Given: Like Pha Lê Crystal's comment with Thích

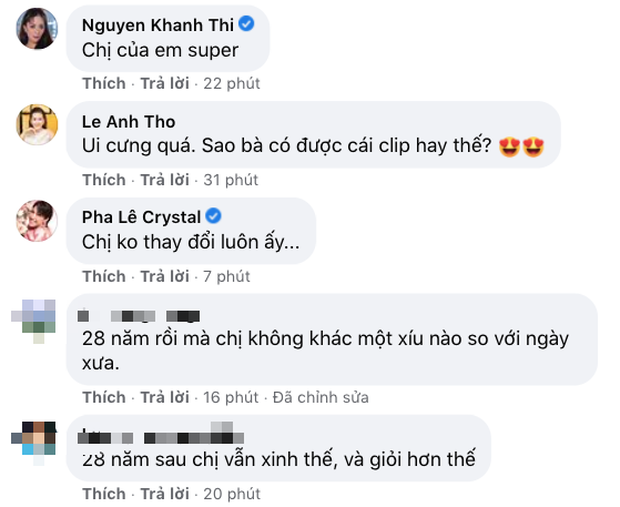Looking at the screenshot, I should click(104, 276).
